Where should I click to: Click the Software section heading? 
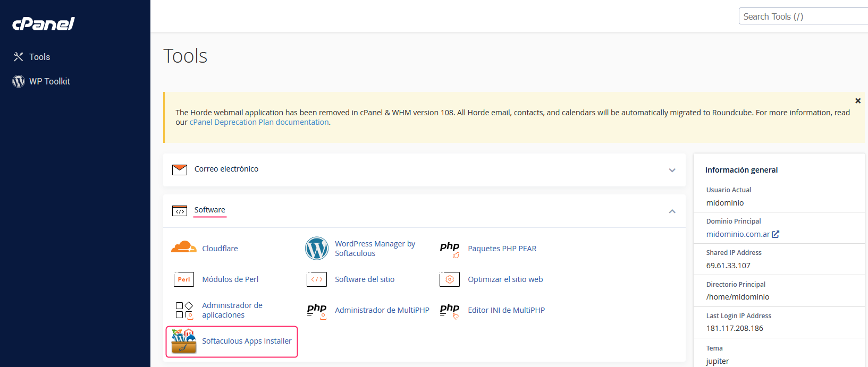(x=209, y=210)
